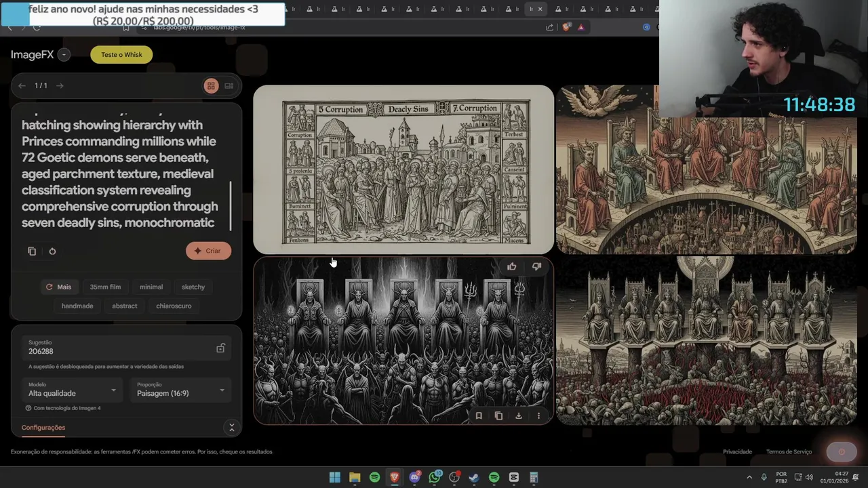Open Discord from the taskbar
868x488 pixels.
415,477
